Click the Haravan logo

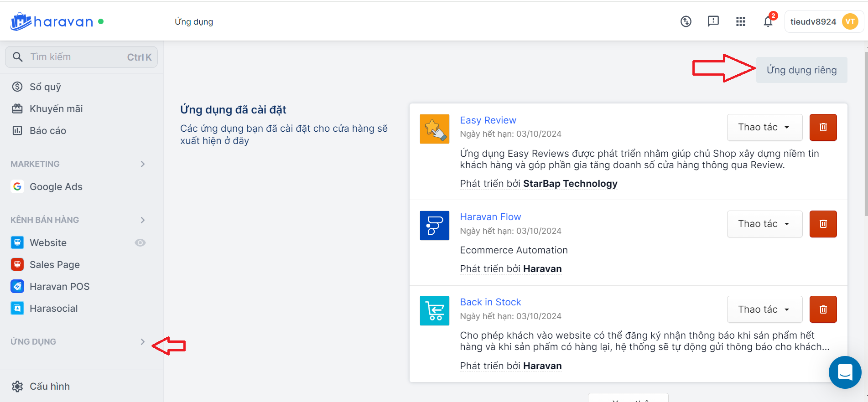tap(52, 21)
